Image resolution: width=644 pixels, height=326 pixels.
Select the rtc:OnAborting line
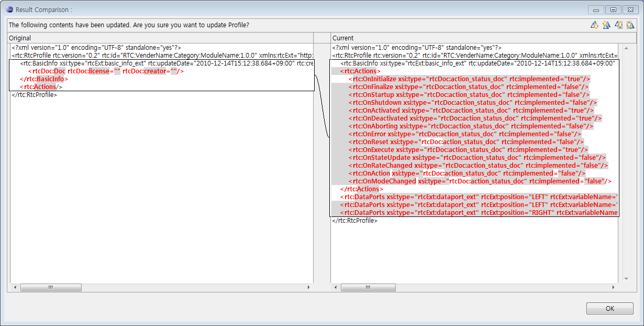pos(471,126)
